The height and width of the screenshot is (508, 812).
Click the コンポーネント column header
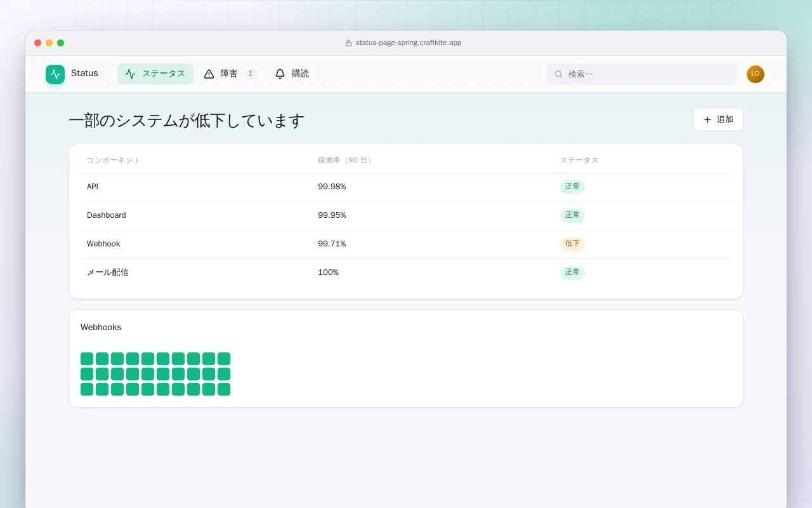tap(114, 160)
